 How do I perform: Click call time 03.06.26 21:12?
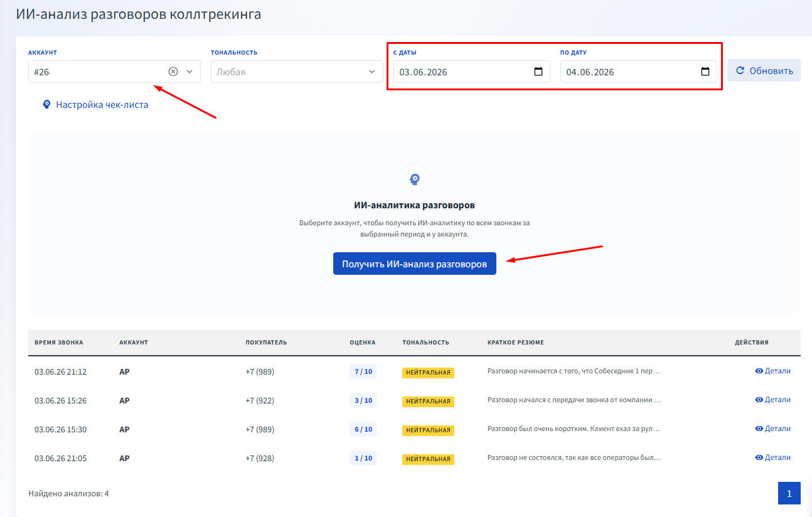(x=60, y=371)
